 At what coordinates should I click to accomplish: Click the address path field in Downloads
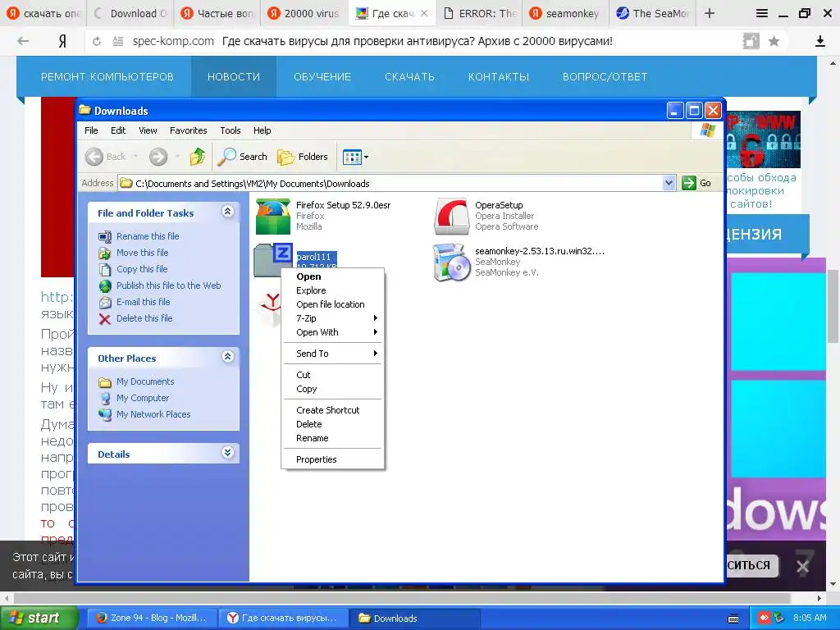(390, 183)
